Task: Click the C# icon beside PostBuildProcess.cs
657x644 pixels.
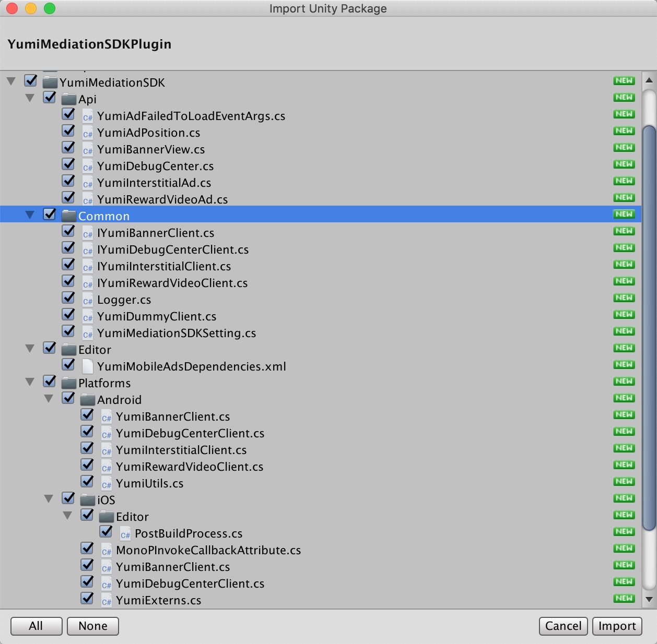Action: tap(125, 534)
